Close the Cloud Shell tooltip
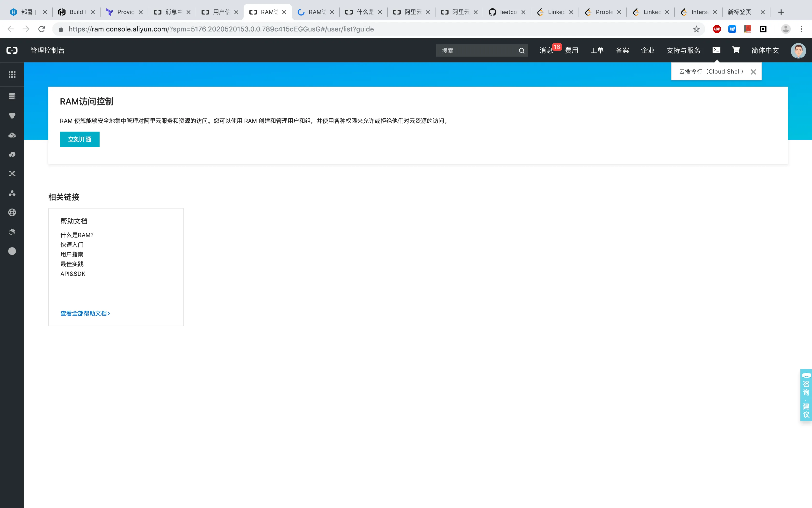The width and height of the screenshot is (812, 508). point(753,72)
